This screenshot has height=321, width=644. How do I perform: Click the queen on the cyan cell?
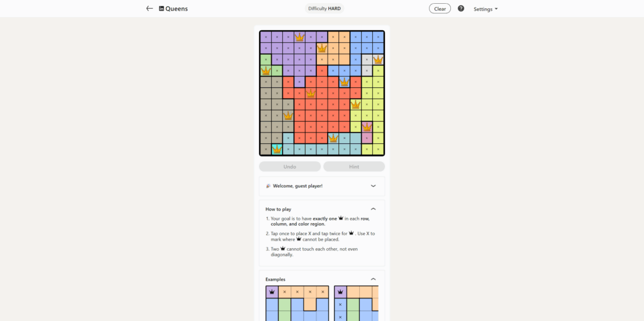pos(277,150)
